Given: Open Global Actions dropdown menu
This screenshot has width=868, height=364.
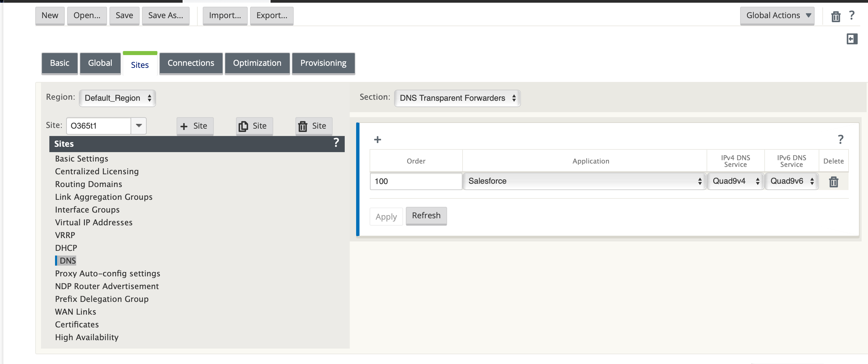Looking at the screenshot, I should 777,15.
